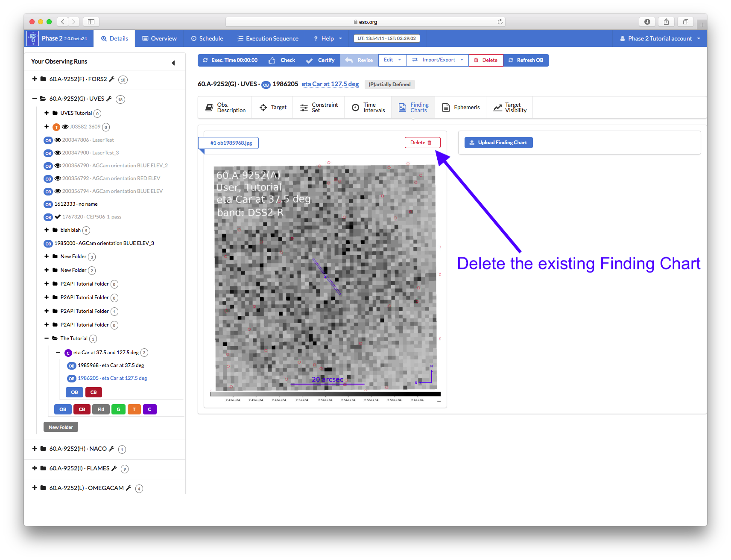Delete the ob1985968.jpg finding chart
This screenshot has width=731, height=560.
pyautogui.click(x=422, y=143)
